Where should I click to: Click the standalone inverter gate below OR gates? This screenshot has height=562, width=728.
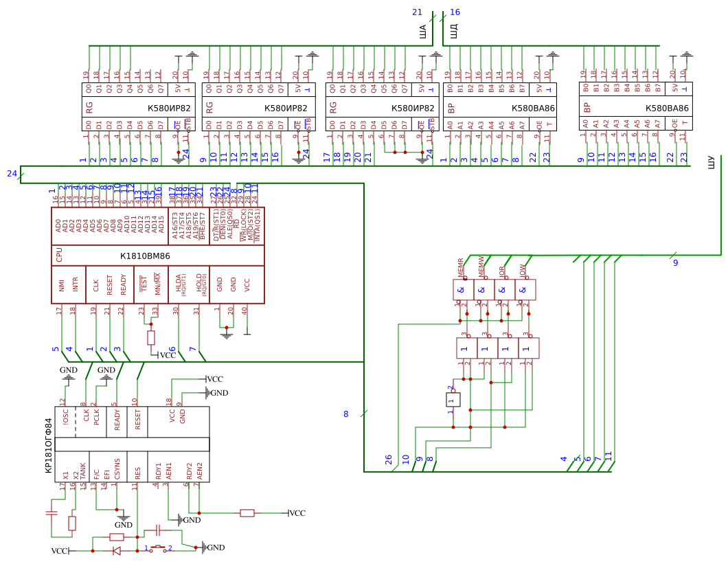point(453,399)
